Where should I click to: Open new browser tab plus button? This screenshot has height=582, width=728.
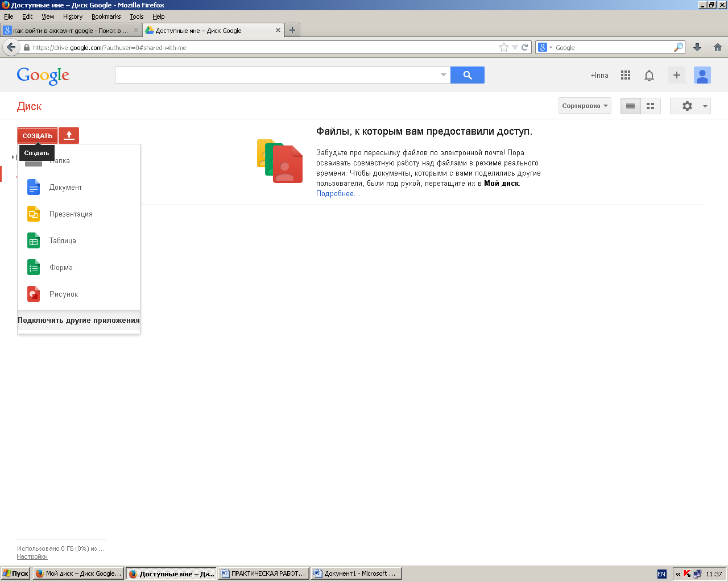coord(292,30)
